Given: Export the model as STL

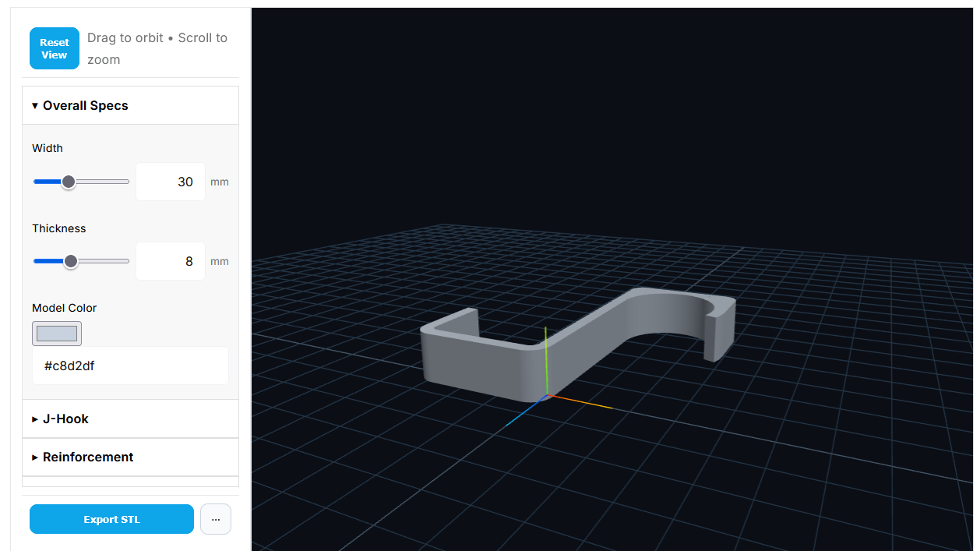Looking at the screenshot, I should pyautogui.click(x=111, y=520).
